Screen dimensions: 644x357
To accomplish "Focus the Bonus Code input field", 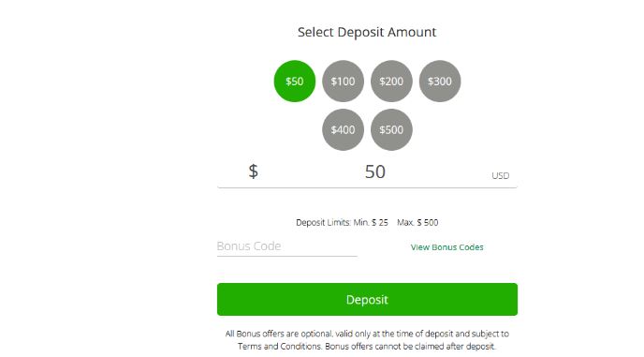I will tap(286, 245).
